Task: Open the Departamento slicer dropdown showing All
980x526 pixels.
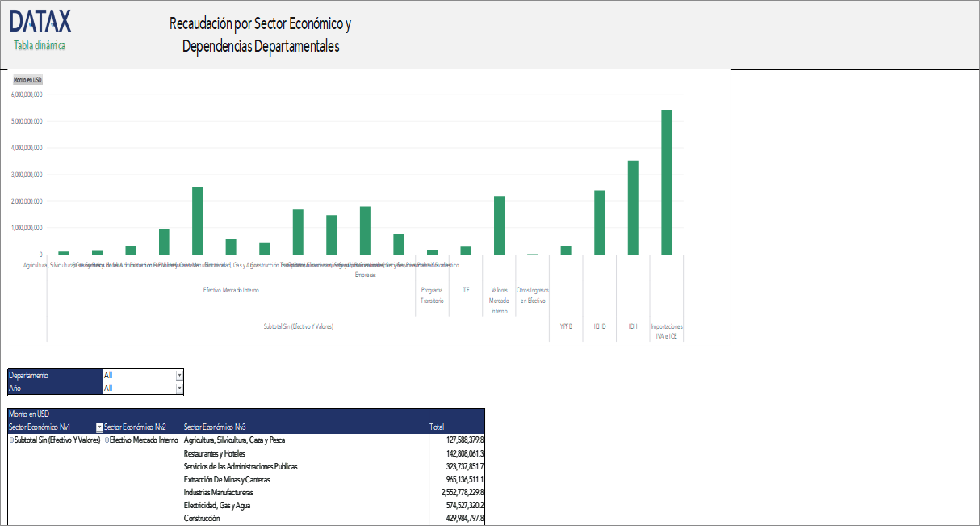Action: 179,375
